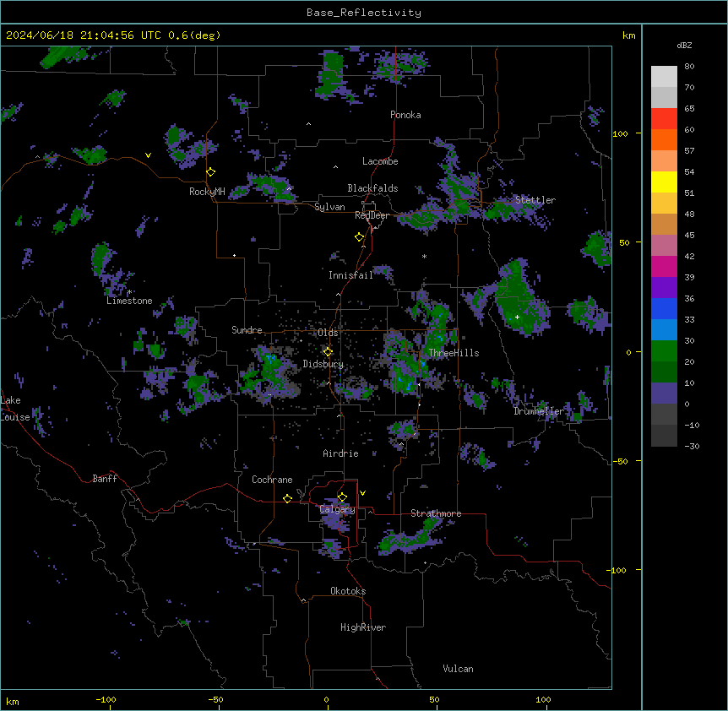The height and width of the screenshot is (711, 728).
Task: Select the Vulcan label
Action: 459,669
